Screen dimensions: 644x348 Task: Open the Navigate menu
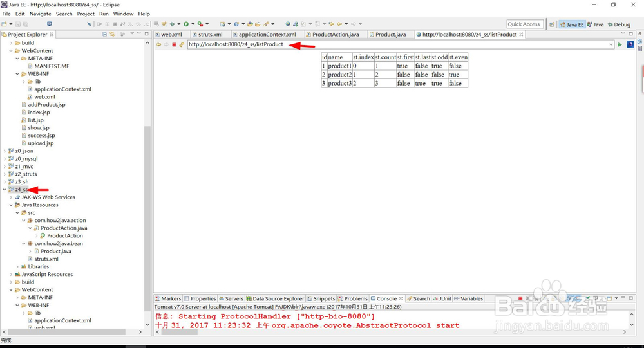(x=40, y=14)
